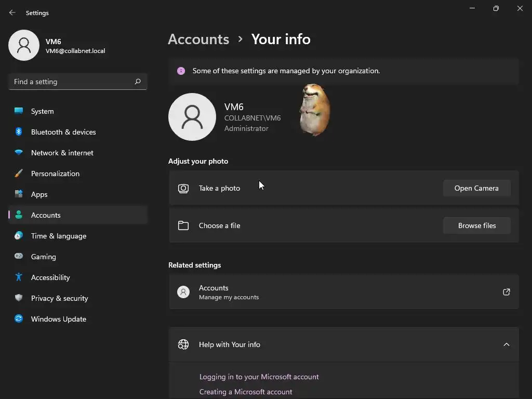The height and width of the screenshot is (399, 532).
Task: Select Time & language in sidebar
Action: [x=78, y=236]
